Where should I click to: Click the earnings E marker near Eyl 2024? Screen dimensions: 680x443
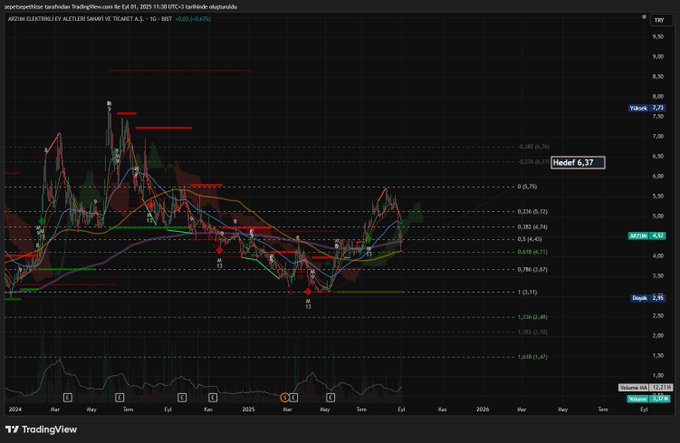[x=182, y=397]
